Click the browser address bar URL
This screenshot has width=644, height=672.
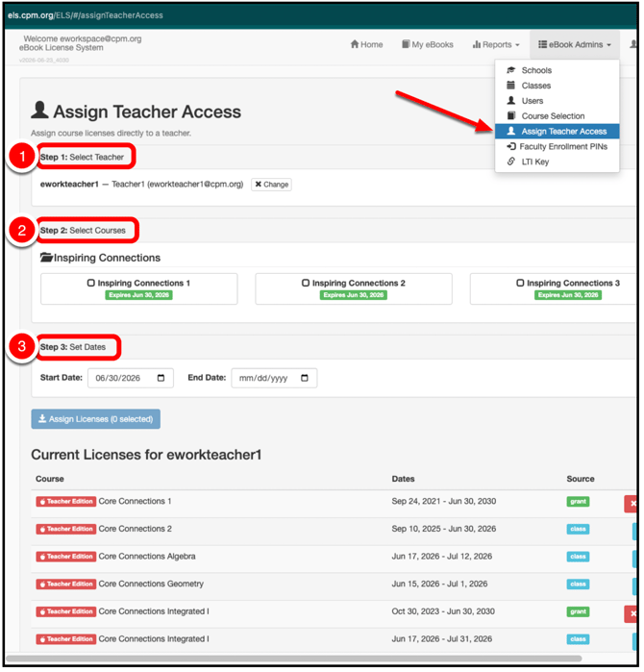tap(86, 15)
